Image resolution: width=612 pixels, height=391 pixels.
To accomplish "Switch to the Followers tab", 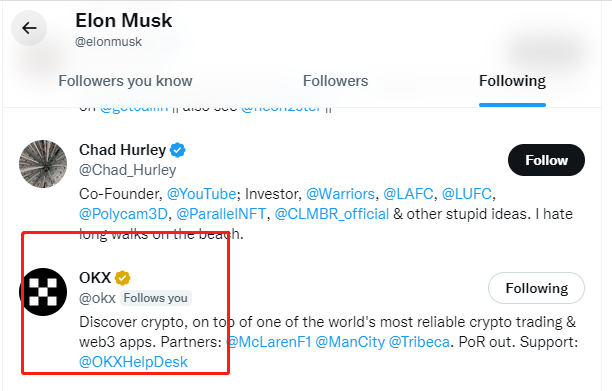I will (x=335, y=81).
